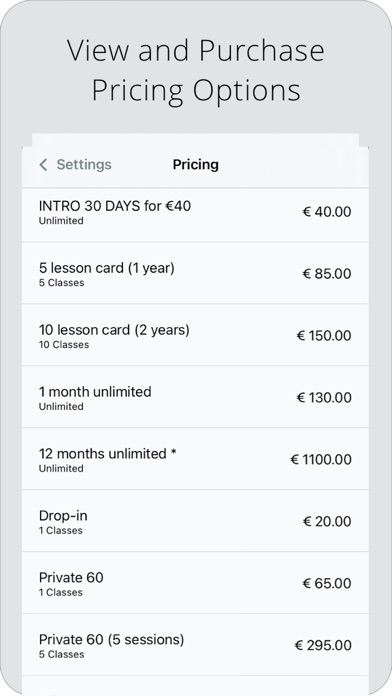
Task: Open the 5 lesson card (1 year)
Action: [195, 273]
